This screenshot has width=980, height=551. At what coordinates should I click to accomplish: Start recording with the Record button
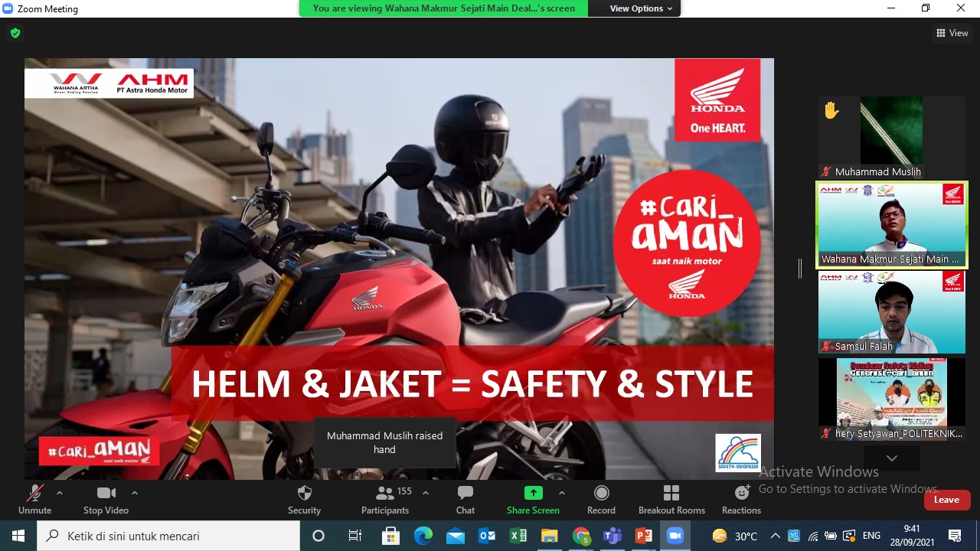(x=601, y=500)
